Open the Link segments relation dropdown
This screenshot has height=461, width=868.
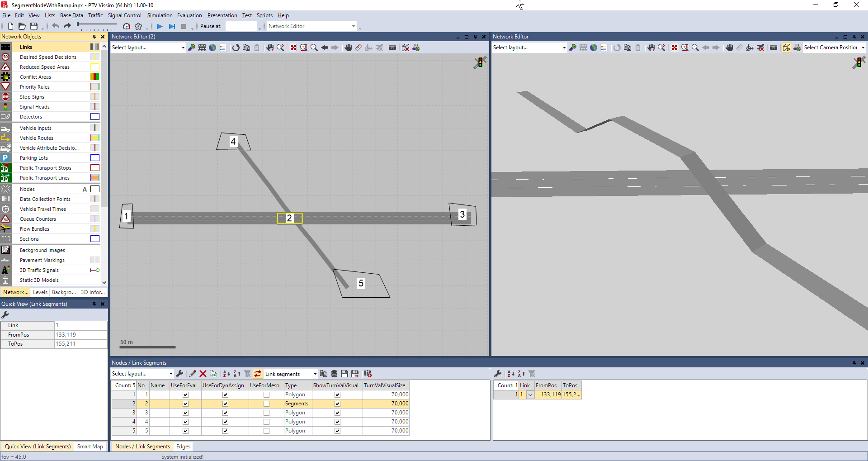point(315,374)
